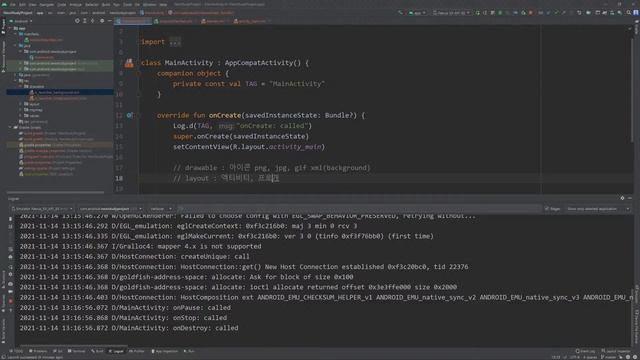Screen dimensions: 640x360
Task: Click the Project panel horizontal scrollbar
Action: 56,192
